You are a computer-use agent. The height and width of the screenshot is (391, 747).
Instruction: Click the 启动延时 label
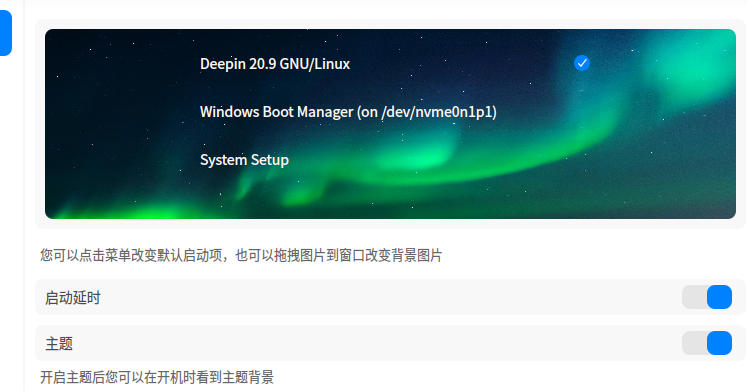coord(73,298)
